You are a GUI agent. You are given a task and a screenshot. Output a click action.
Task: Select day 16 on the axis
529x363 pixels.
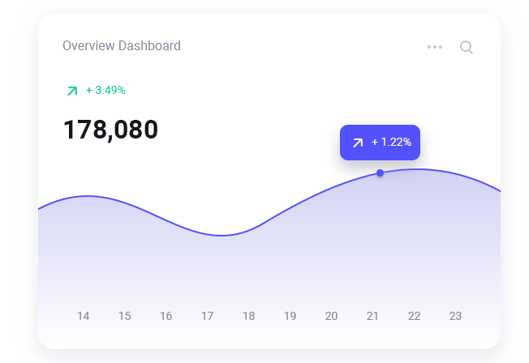(166, 316)
